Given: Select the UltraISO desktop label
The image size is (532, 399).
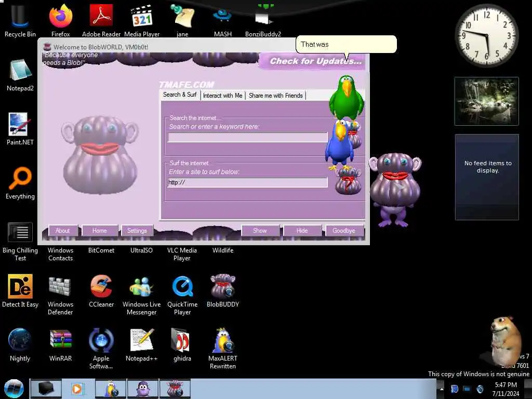Looking at the screenshot, I should (x=141, y=250).
